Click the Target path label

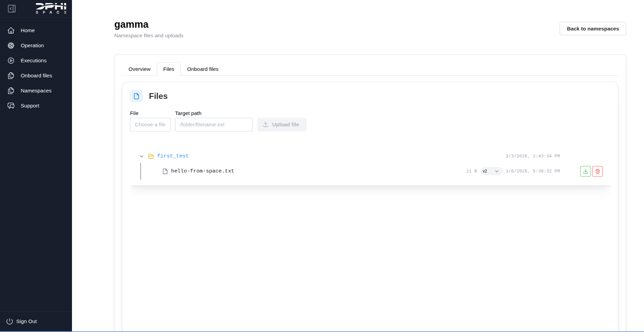point(188,113)
